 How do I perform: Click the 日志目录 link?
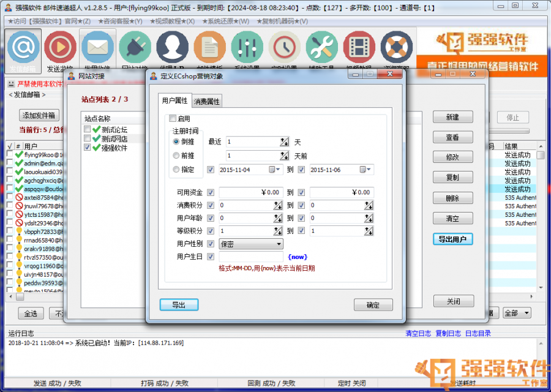coord(478,333)
